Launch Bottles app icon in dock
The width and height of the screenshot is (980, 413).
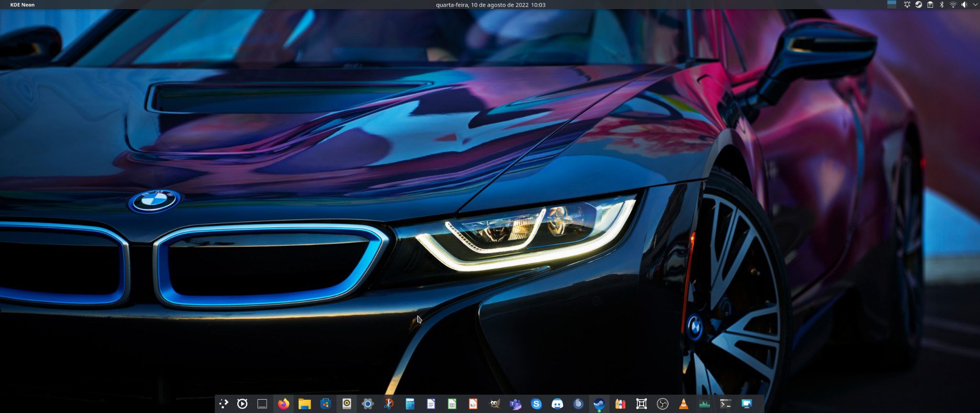[620, 404]
